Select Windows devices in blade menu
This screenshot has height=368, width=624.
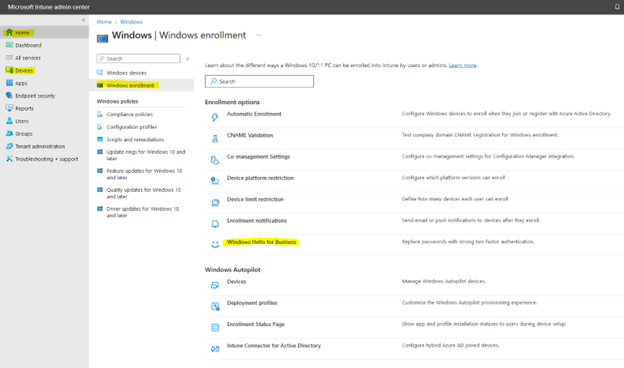[127, 73]
